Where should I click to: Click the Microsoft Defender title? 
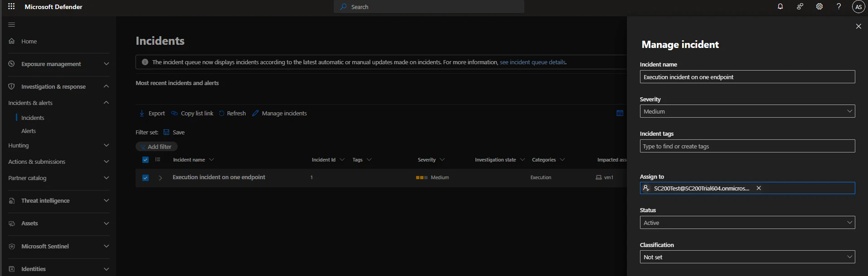click(x=53, y=7)
